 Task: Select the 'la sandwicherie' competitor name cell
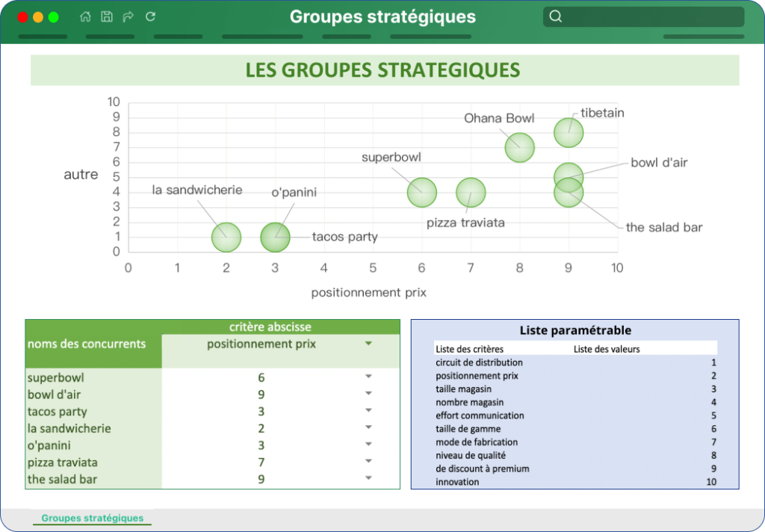click(x=93, y=428)
